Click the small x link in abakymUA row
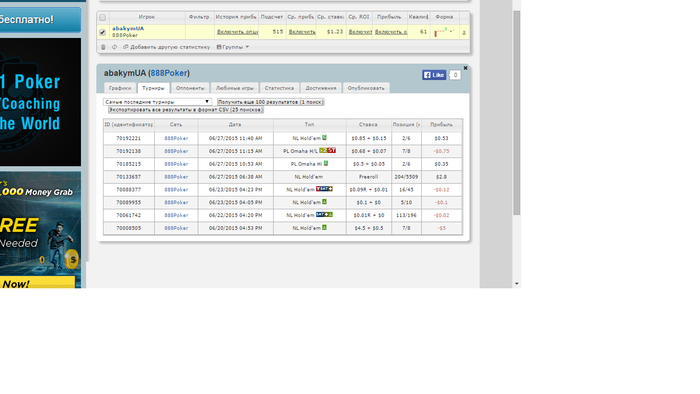Screen dimensions: 700x394 point(464,32)
